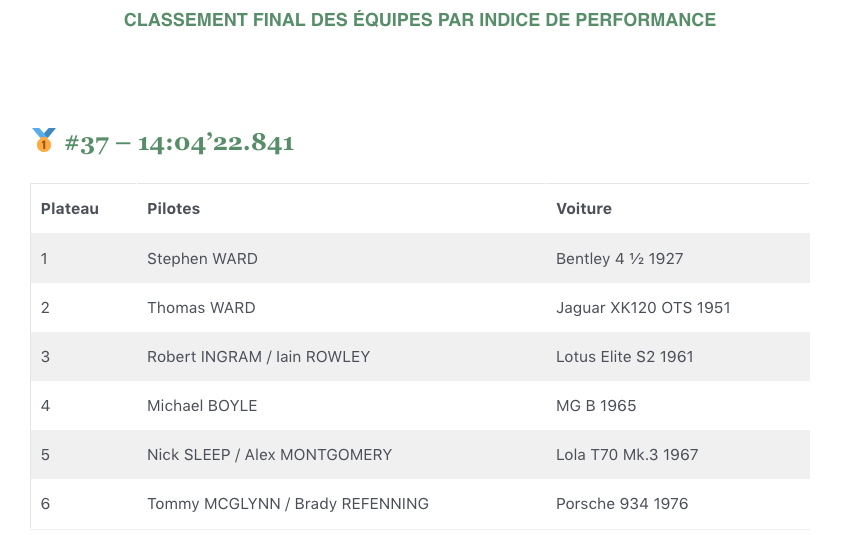Click the Voiture column header
This screenshot has height=557, width=859.
pyautogui.click(x=584, y=209)
